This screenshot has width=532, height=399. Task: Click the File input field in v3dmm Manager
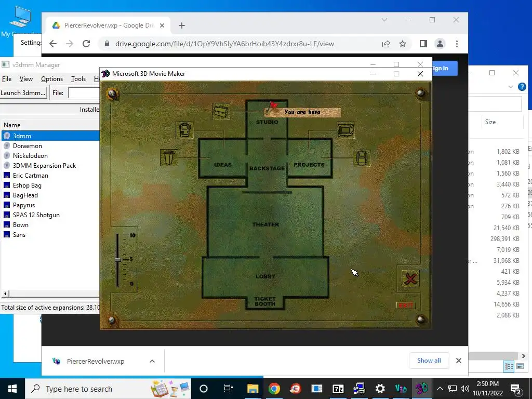pos(84,93)
